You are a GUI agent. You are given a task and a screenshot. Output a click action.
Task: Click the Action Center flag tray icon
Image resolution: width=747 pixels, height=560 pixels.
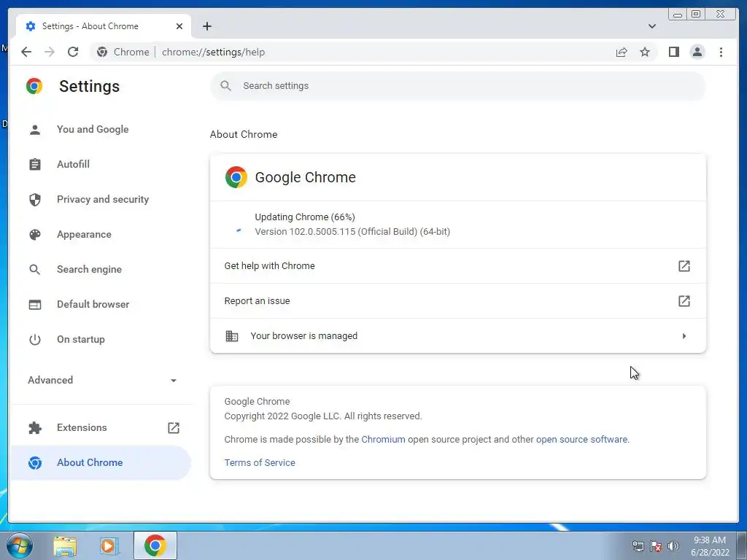click(x=656, y=546)
